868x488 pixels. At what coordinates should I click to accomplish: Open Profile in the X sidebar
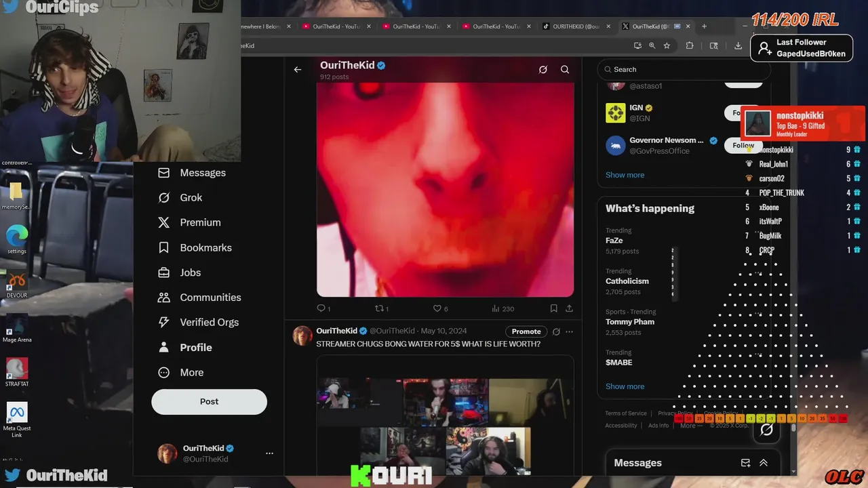[x=185, y=348]
